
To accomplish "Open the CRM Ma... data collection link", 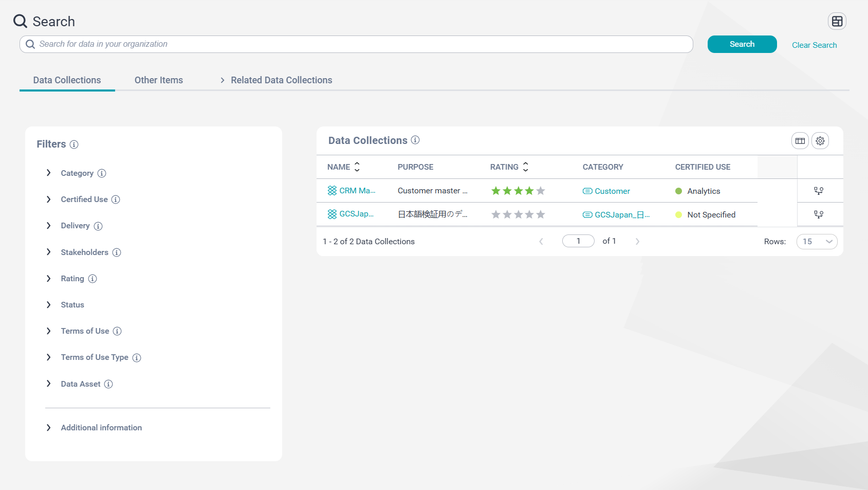I will point(357,190).
